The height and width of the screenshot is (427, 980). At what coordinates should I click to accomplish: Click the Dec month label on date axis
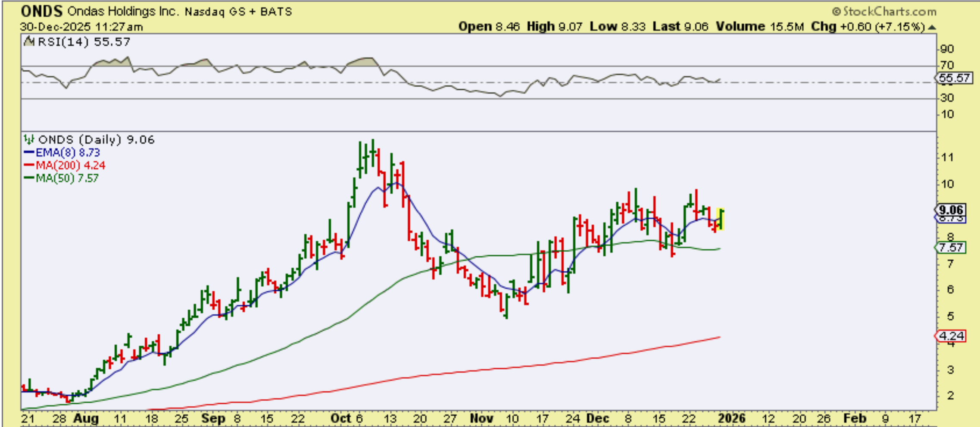coord(598,418)
